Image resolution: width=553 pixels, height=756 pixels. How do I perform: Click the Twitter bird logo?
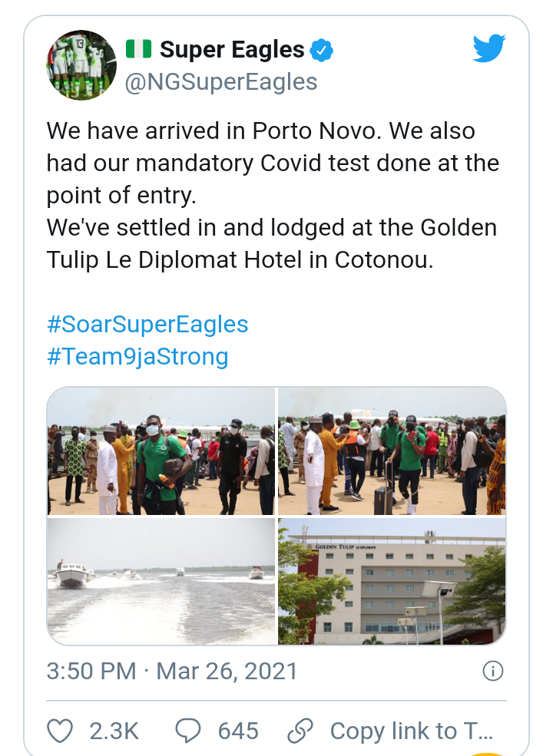488,48
